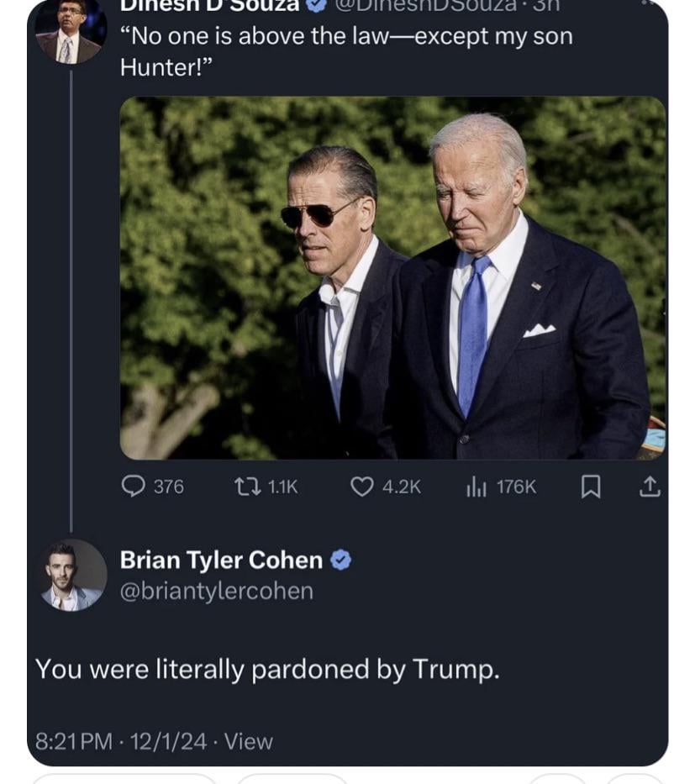Visit the @briantylercohen handle link
Screen dimensions: 695x784
coord(217,591)
